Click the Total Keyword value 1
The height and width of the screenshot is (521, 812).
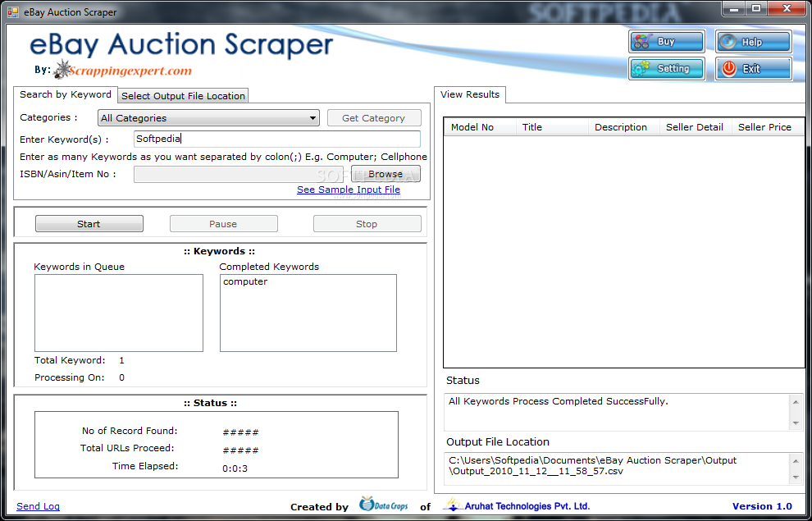[x=121, y=360]
